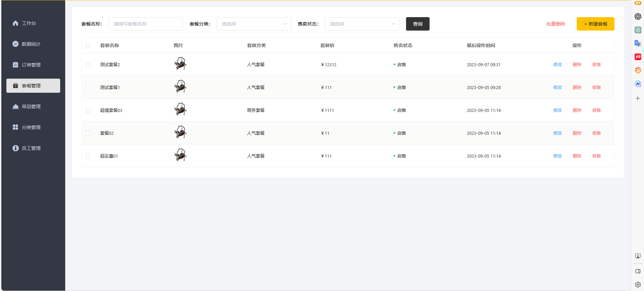Focus the 套餐名称 search input field

pos(145,24)
